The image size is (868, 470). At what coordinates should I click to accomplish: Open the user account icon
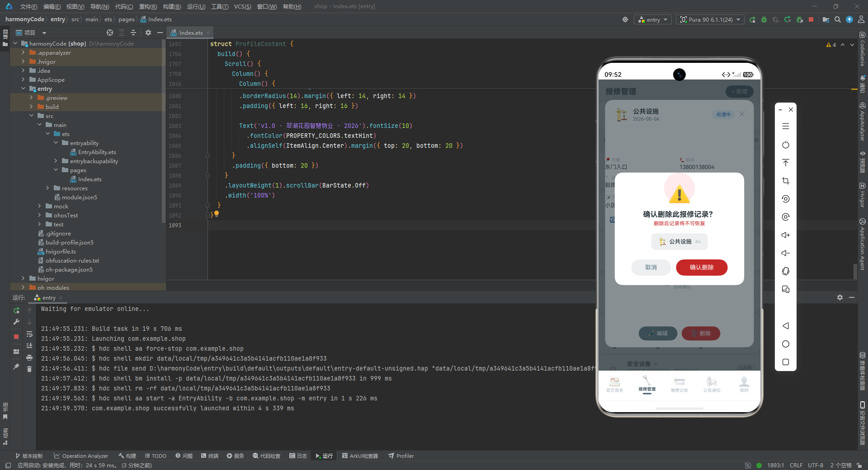pyautogui.click(x=861, y=20)
